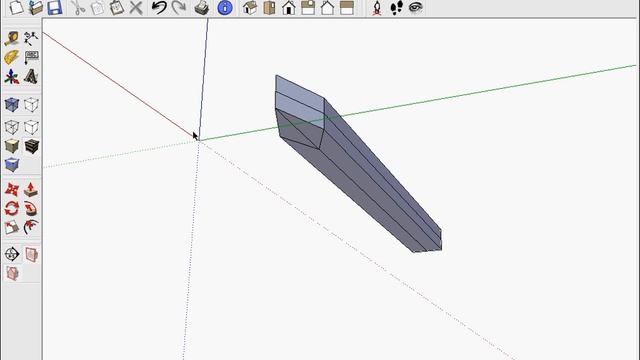Switch to Shaded style
The height and width of the screenshot is (360, 640).
12,146
